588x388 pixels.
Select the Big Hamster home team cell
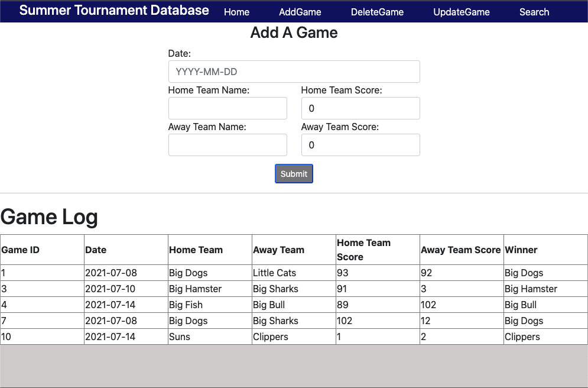(x=195, y=289)
